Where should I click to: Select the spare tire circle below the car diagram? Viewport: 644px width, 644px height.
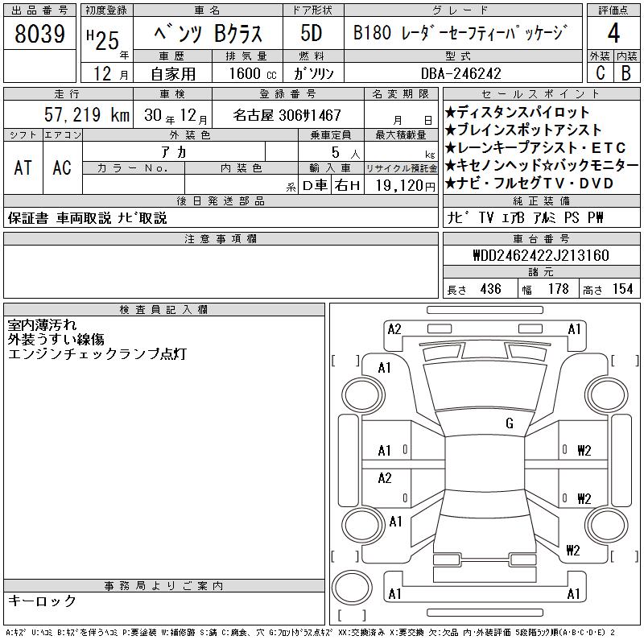(x=351, y=588)
